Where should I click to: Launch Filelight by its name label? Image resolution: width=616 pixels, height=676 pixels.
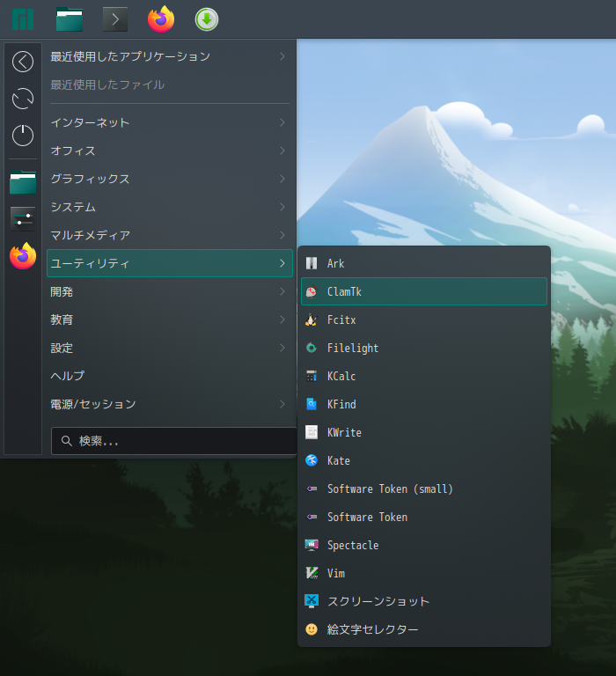click(x=353, y=348)
